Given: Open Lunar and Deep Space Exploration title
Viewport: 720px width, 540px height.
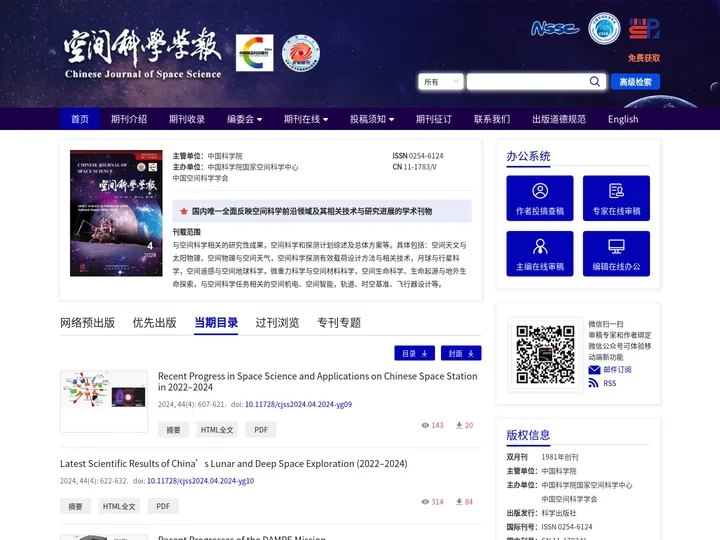Looking at the screenshot, I should click(x=233, y=464).
